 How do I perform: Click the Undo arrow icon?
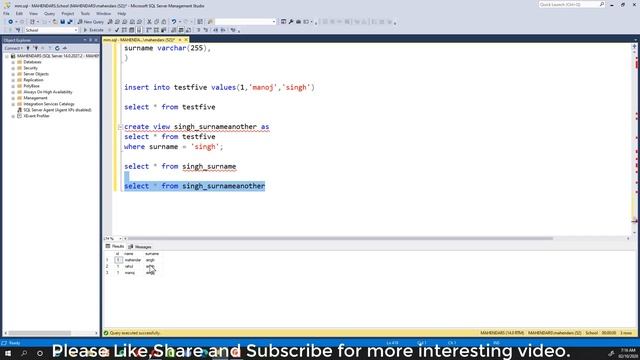coord(174,22)
